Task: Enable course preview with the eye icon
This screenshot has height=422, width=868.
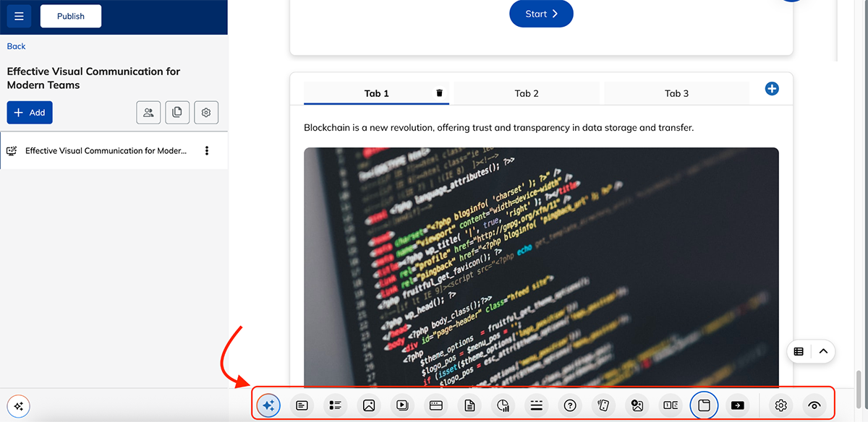Action: (814, 405)
